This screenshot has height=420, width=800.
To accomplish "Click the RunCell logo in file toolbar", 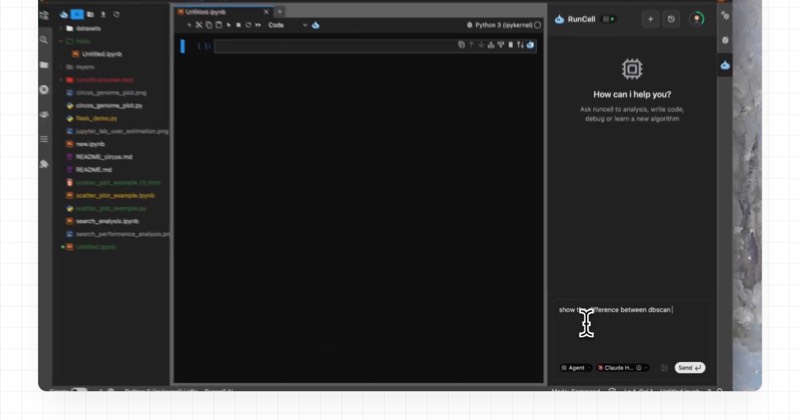I will point(64,14).
